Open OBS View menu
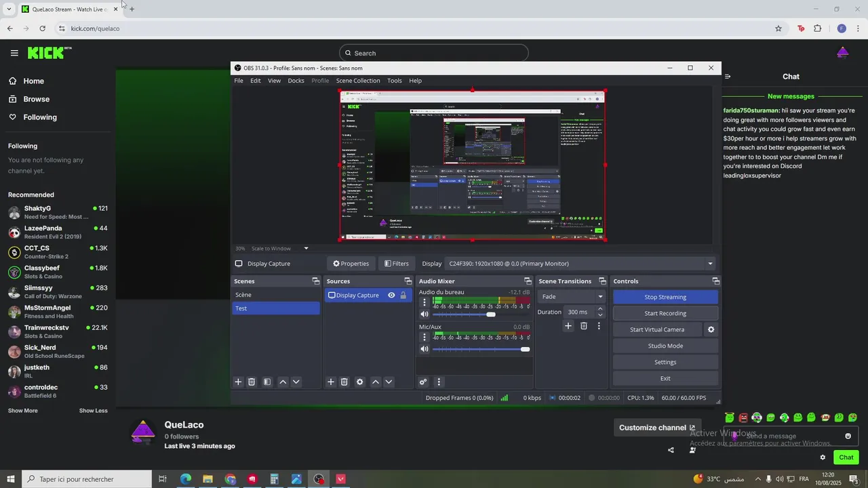Image resolution: width=868 pixels, height=488 pixels. coord(274,81)
